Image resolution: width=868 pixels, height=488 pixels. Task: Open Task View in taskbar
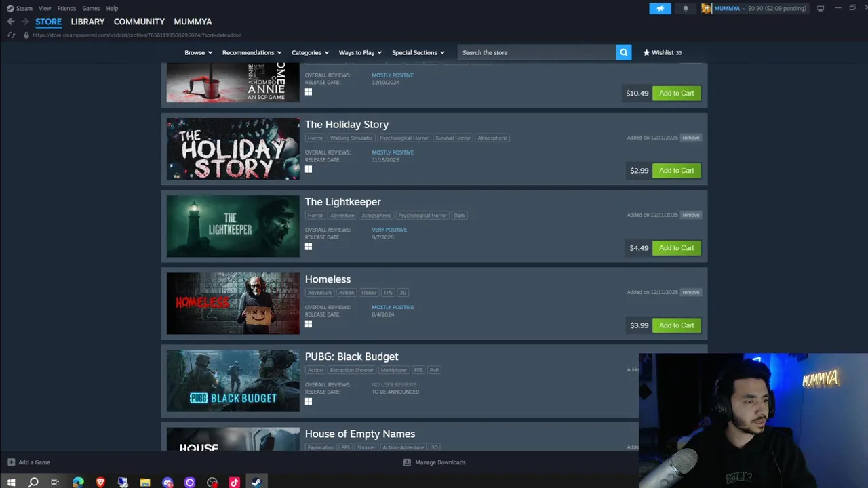pyautogui.click(x=55, y=483)
